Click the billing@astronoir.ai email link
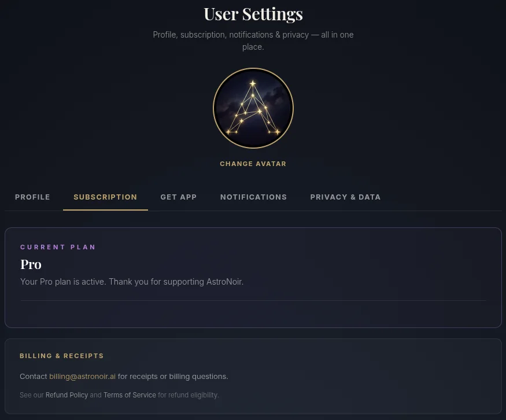This screenshot has width=506, height=420. 82,377
